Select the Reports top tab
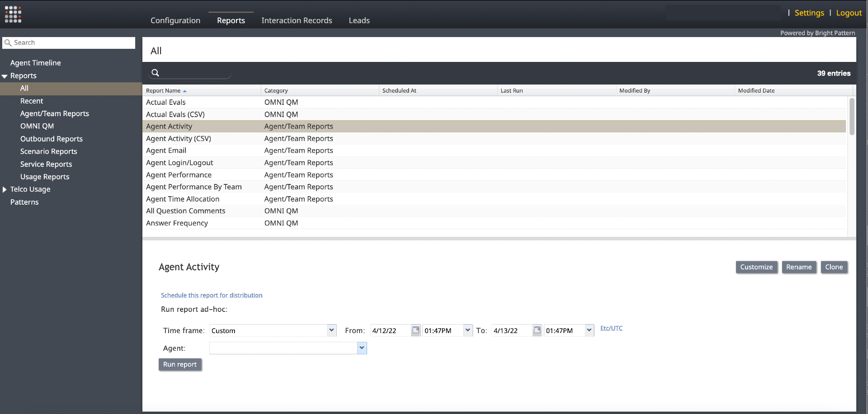 pos(231,20)
